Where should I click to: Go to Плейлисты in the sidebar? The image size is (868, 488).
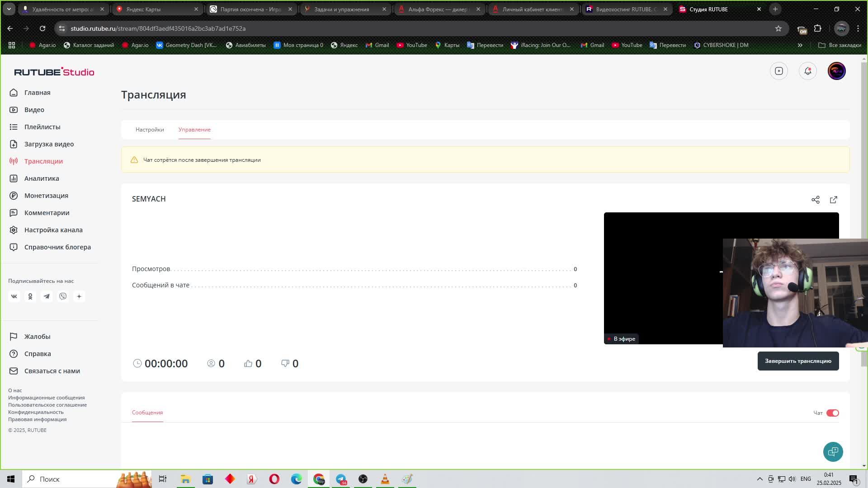point(35,127)
